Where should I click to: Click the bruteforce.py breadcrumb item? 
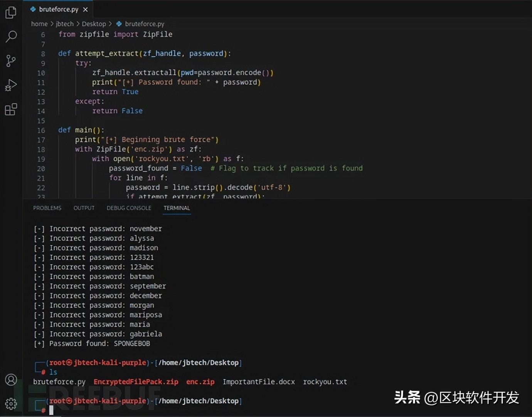(144, 24)
